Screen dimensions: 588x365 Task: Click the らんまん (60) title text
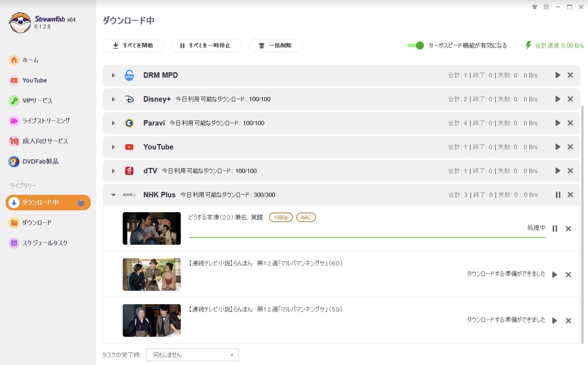[265, 263]
